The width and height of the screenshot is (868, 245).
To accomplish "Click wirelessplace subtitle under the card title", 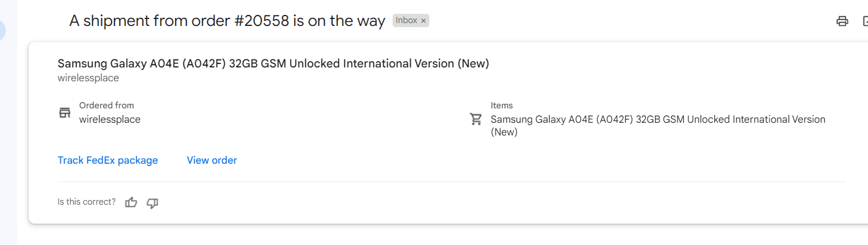I will (88, 78).
